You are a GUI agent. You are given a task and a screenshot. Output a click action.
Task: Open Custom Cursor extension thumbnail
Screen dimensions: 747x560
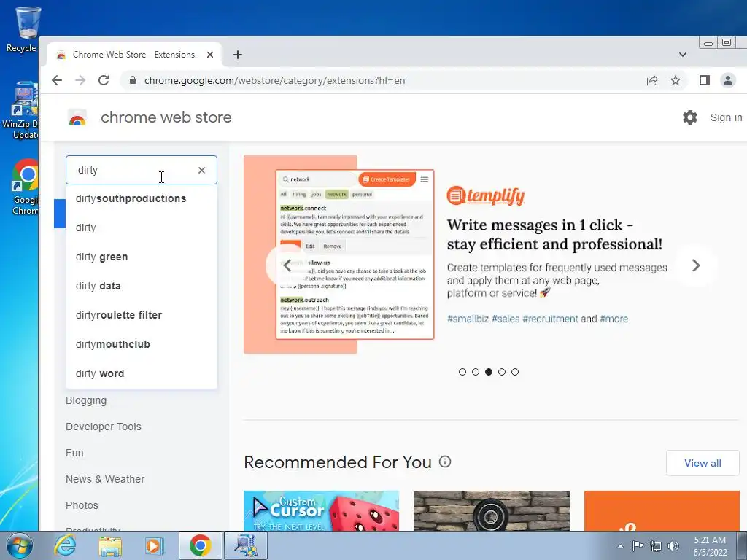click(x=322, y=510)
